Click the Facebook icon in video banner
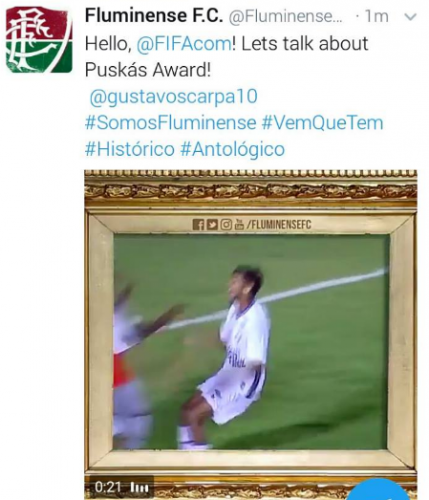This screenshot has height=500, width=429. point(198,225)
